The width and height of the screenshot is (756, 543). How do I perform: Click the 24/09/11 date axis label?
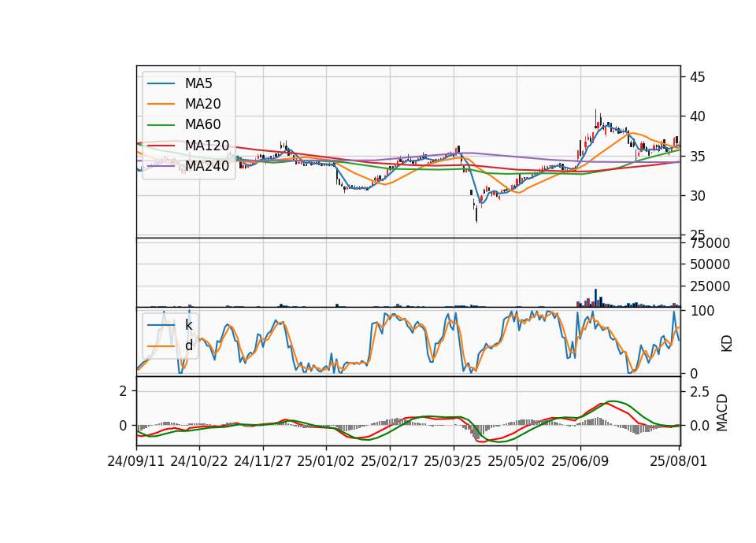136,461
